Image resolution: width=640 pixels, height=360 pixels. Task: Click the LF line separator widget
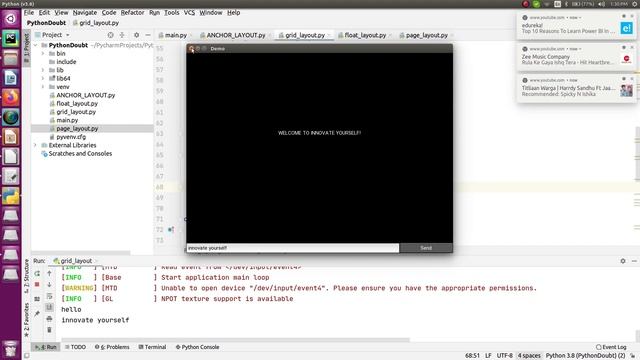488,356
